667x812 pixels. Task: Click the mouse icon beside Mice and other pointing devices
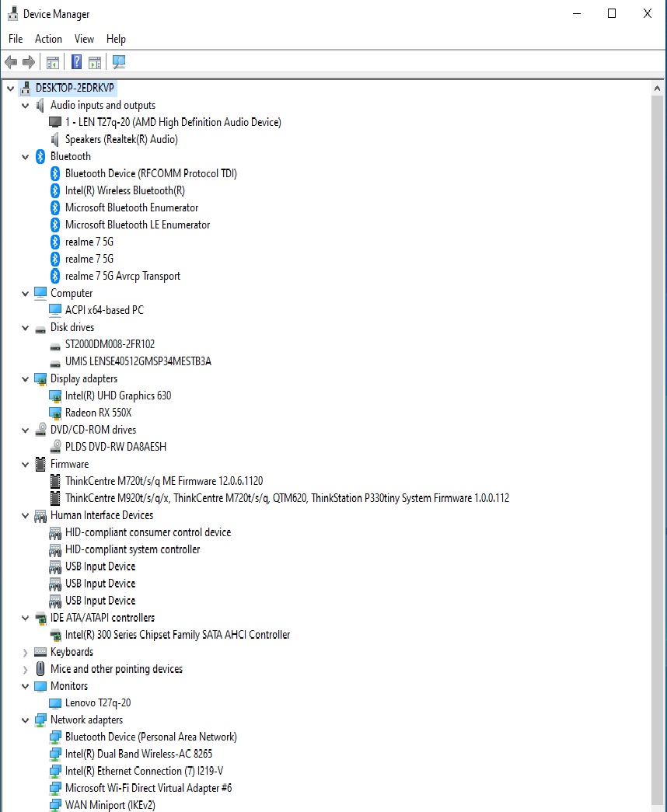pos(40,669)
